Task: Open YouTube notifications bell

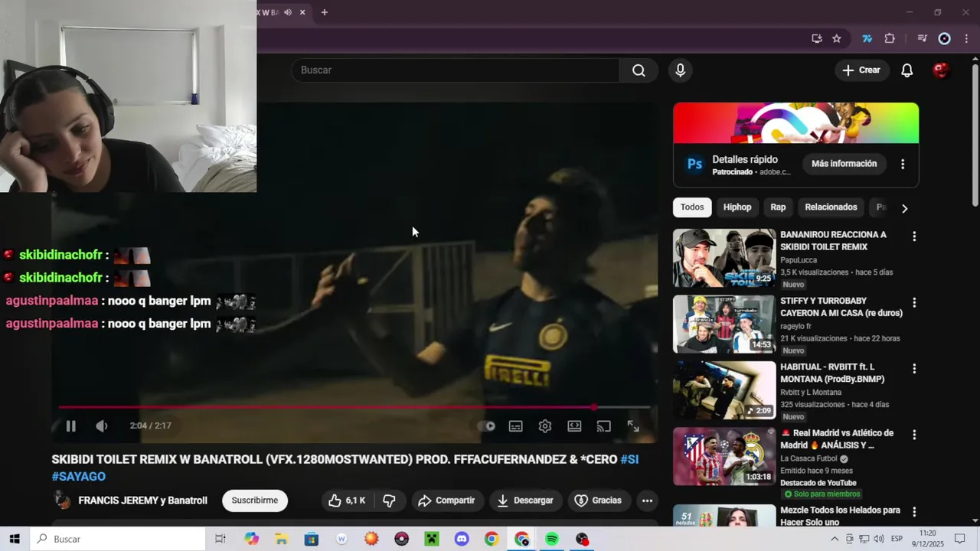Action: click(x=906, y=70)
